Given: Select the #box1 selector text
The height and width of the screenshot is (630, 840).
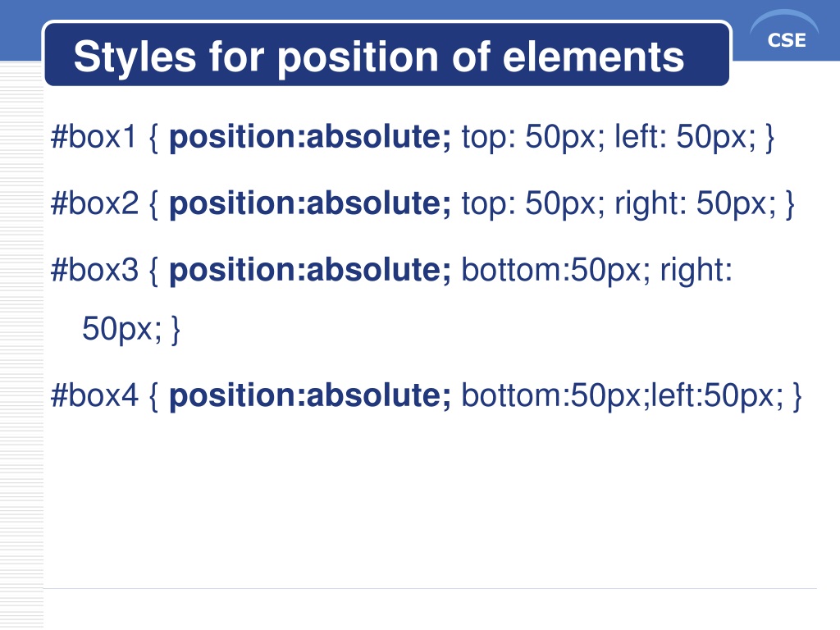Looking at the screenshot, I should point(94,137).
